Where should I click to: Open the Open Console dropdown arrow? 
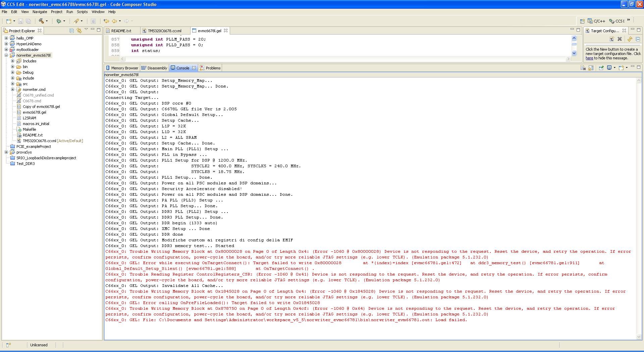[x=627, y=68]
